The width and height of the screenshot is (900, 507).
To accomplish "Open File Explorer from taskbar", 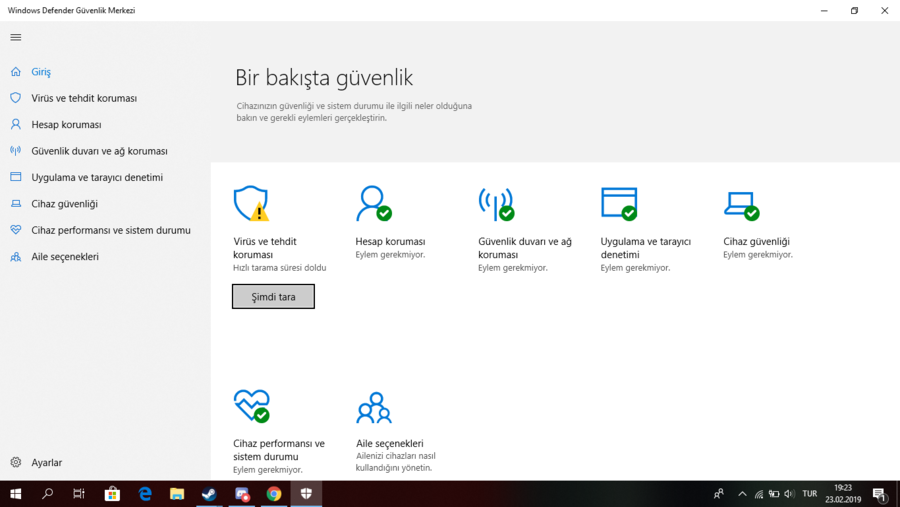I will pos(177,494).
